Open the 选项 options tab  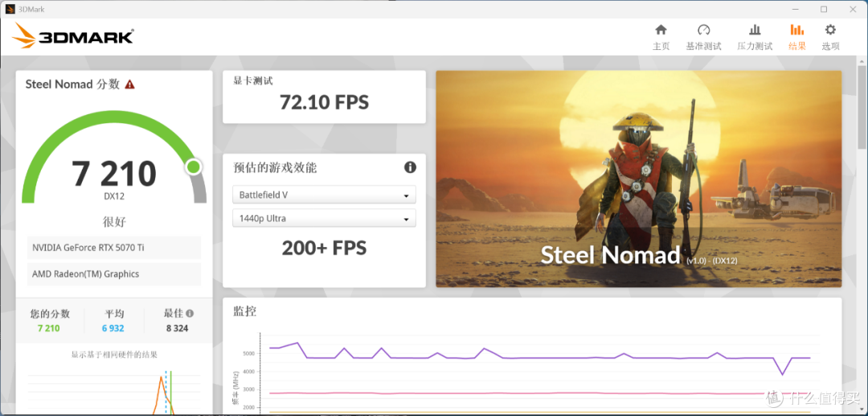(x=830, y=38)
